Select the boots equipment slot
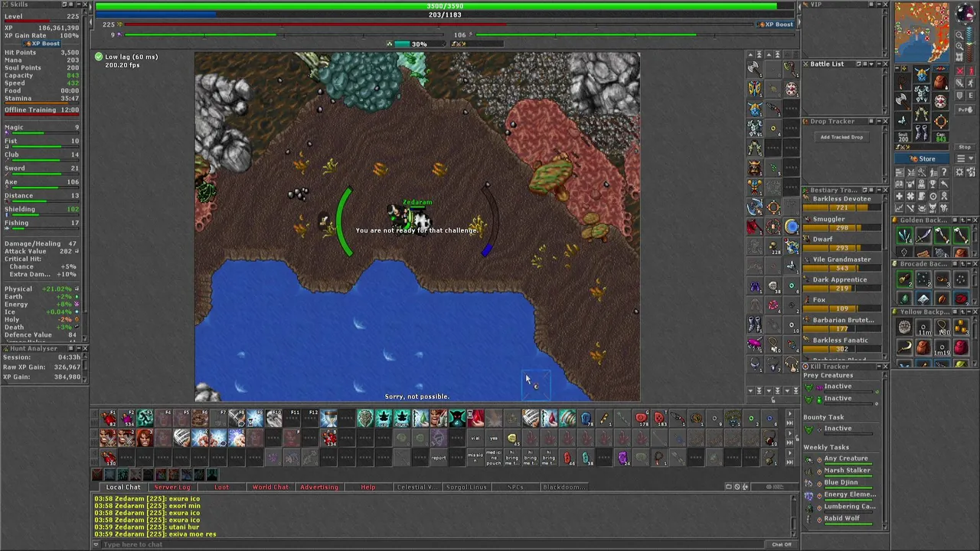 click(922, 132)
